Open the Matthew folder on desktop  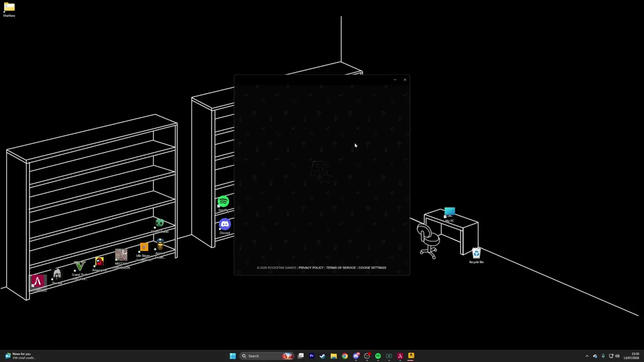click(x=9, y=10)
